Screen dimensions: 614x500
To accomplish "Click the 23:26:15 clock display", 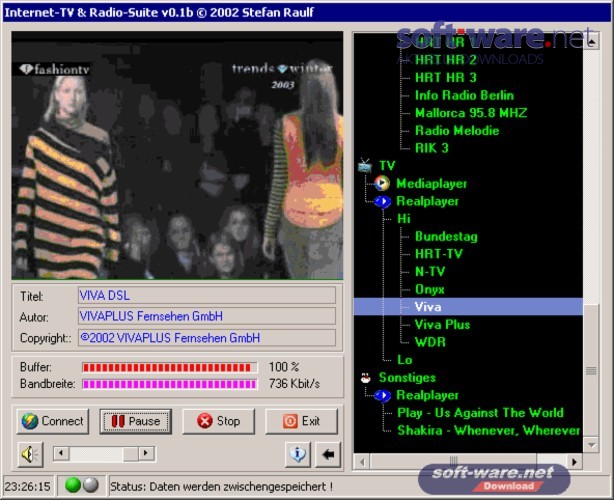I will click(x=27, y=487).
